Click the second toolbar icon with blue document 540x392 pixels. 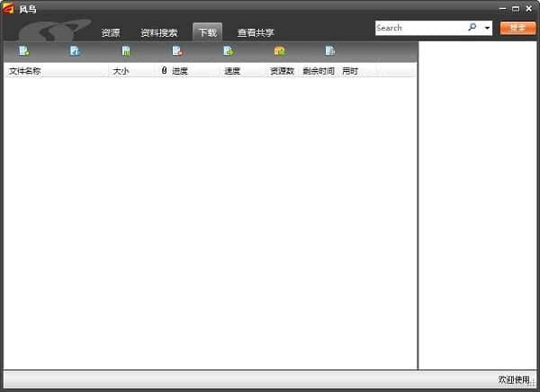pyautogui.click(x=75, y=51)
